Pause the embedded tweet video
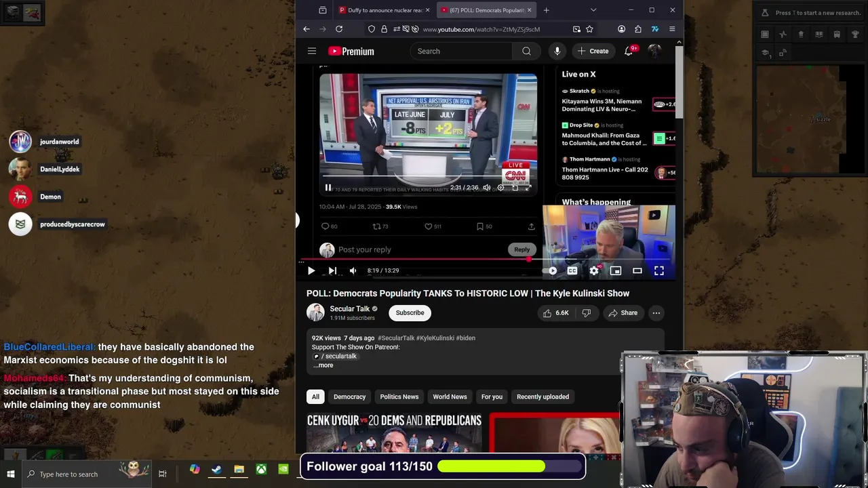The width and height of the screenshot is (868, 488). (x=328, y=188)
